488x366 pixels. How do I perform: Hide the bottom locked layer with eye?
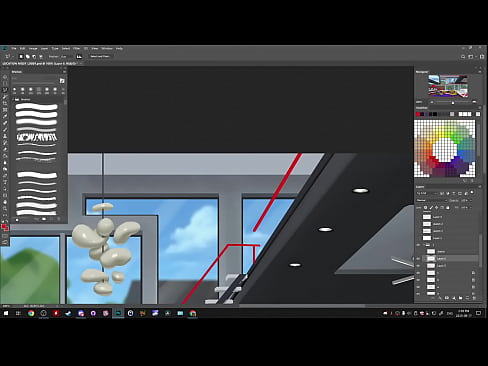418,294
